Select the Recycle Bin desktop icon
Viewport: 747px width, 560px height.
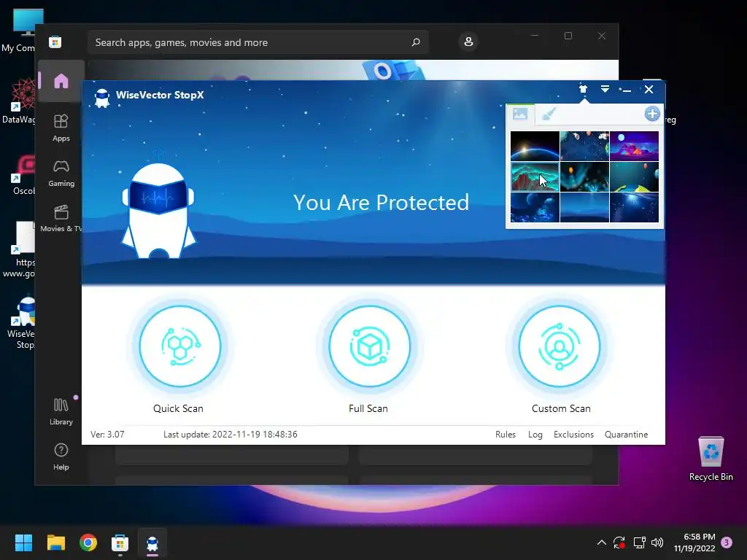point(711,459)
